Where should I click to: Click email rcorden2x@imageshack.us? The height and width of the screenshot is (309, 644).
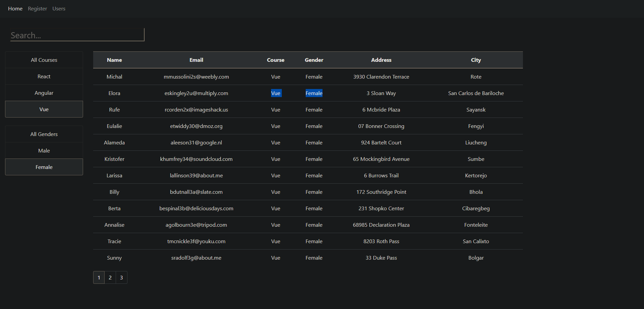click(x=196, y=110)
